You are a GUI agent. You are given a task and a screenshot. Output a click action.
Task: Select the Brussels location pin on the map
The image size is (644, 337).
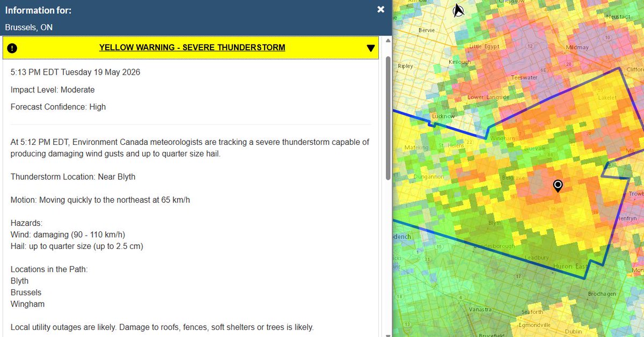(x=558, y=186)
